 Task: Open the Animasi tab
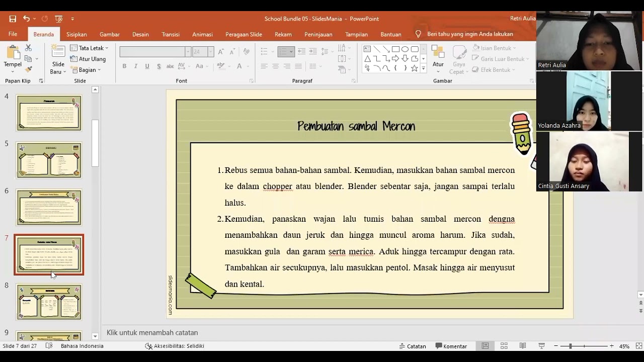(202, 34)
